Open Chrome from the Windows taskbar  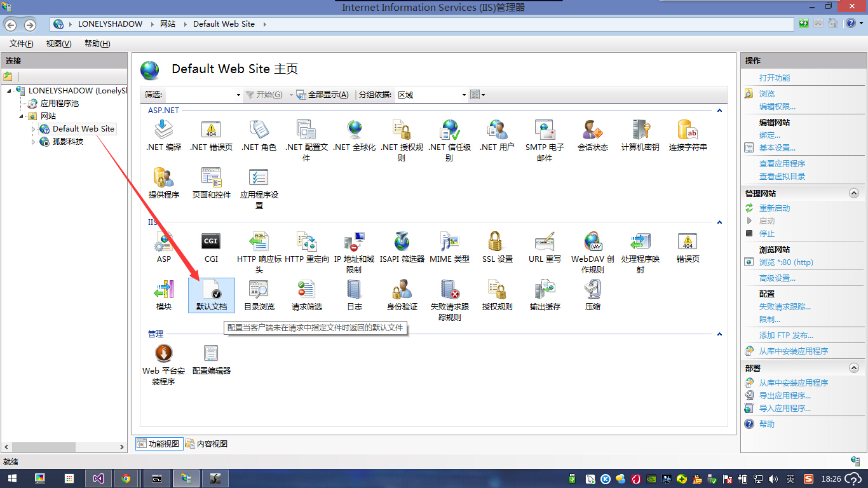[126, 478]
